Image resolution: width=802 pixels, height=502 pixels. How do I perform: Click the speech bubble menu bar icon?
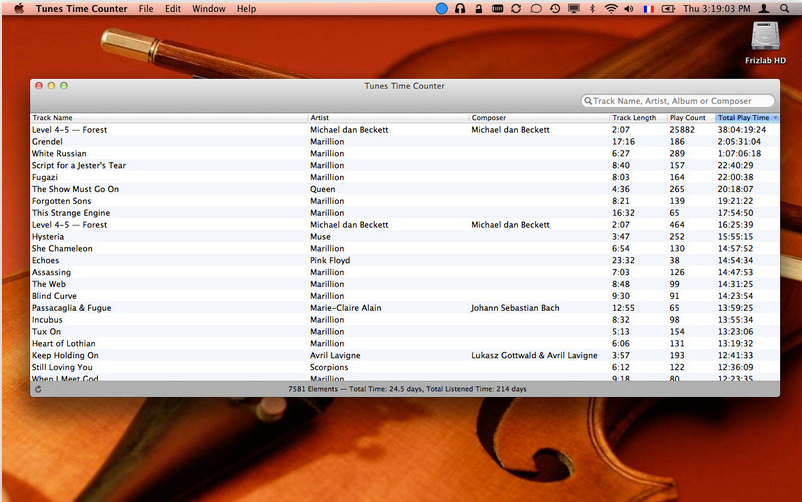point(536,8)
